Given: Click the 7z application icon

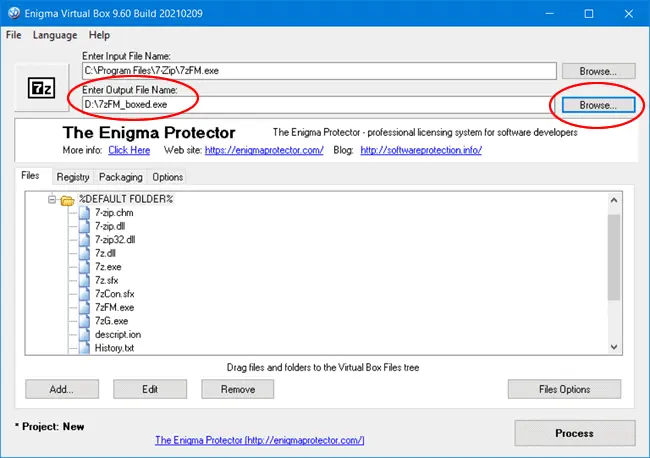Looking at the screenshot, I should coord(40,90).
